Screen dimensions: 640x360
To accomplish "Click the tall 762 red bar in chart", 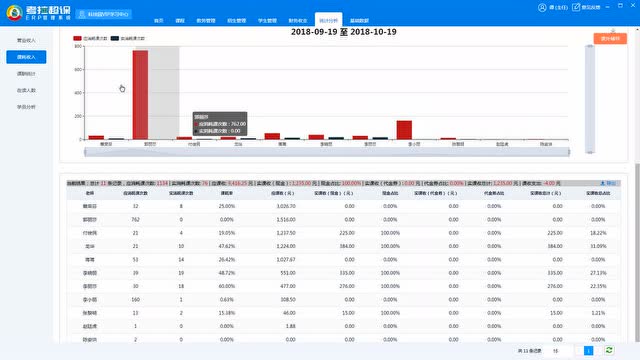I will tap(140, 95).
